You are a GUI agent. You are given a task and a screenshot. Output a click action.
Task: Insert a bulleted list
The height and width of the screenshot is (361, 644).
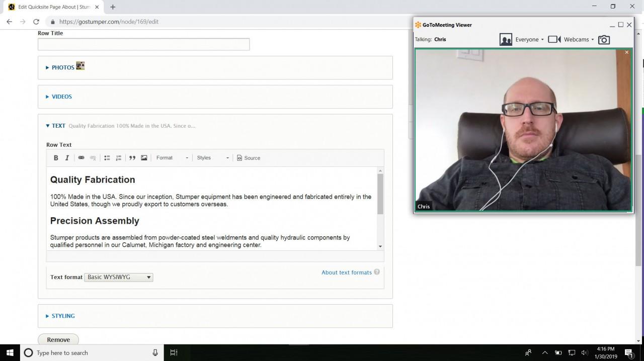click(107, 158)
